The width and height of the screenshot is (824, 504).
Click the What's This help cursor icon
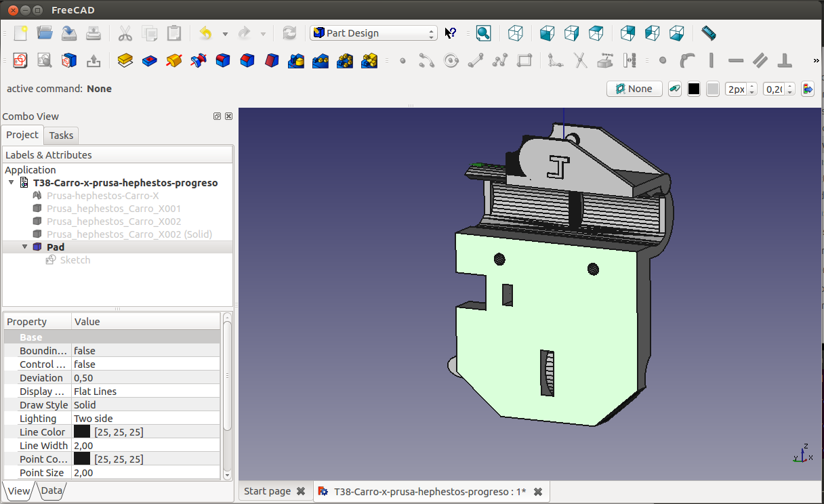coord(451,33)
